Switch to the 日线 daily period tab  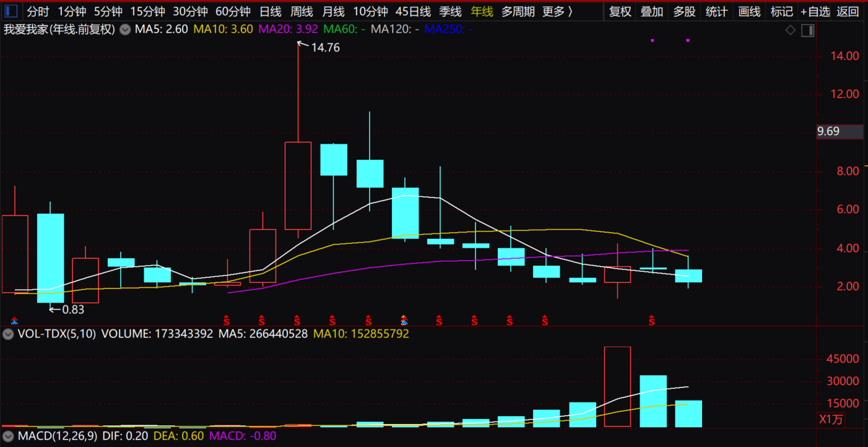[x=270, y=11]
